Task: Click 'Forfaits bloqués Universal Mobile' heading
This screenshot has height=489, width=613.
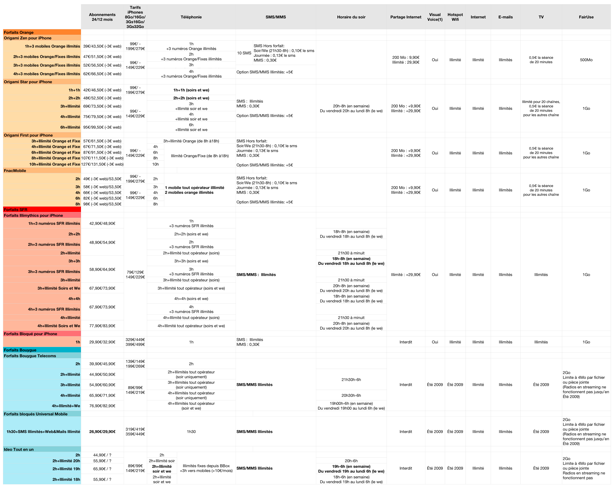Action: tap(36, 414)
